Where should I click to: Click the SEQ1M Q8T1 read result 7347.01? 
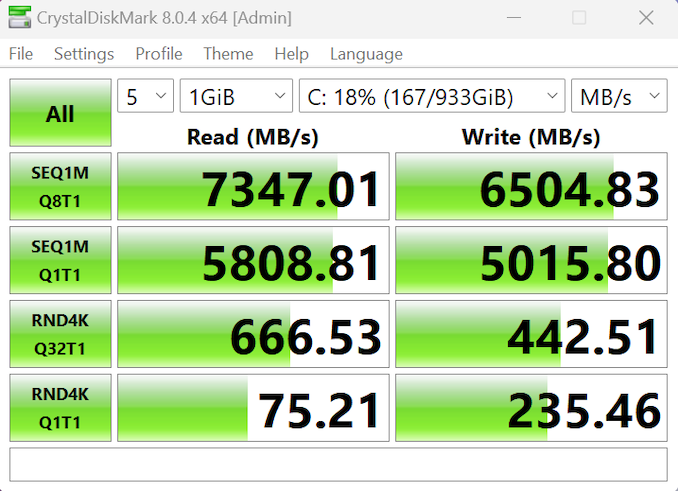[x=253, y=186]
